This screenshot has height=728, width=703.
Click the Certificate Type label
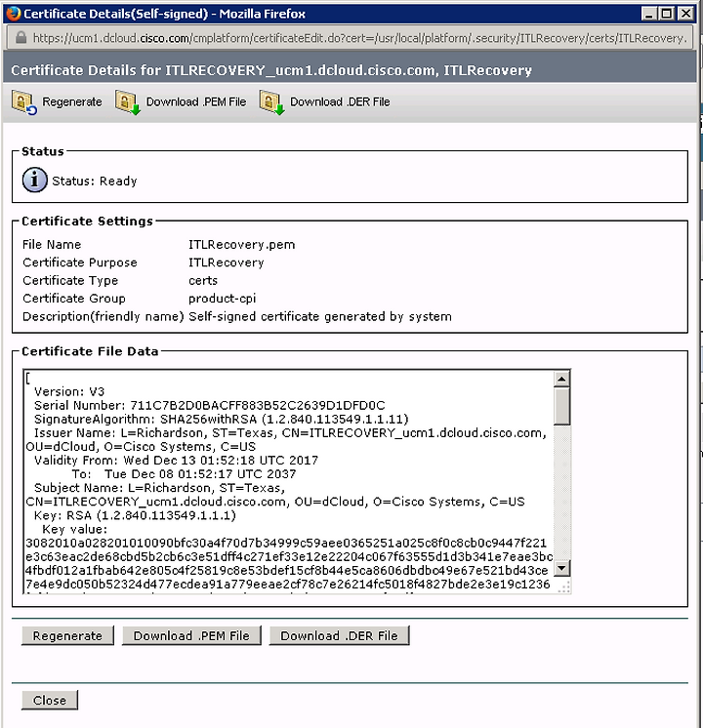(70, 280)
